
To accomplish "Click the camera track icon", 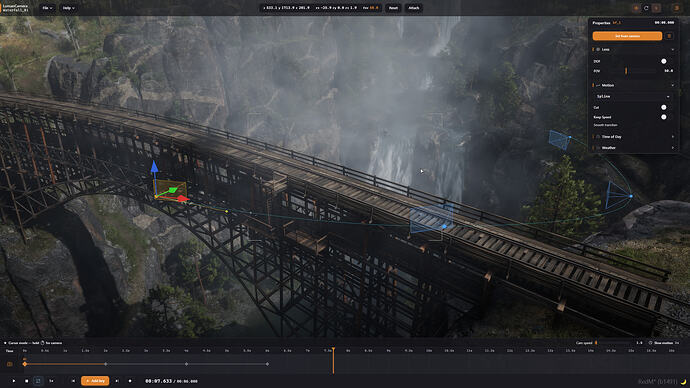I will 10,364.
